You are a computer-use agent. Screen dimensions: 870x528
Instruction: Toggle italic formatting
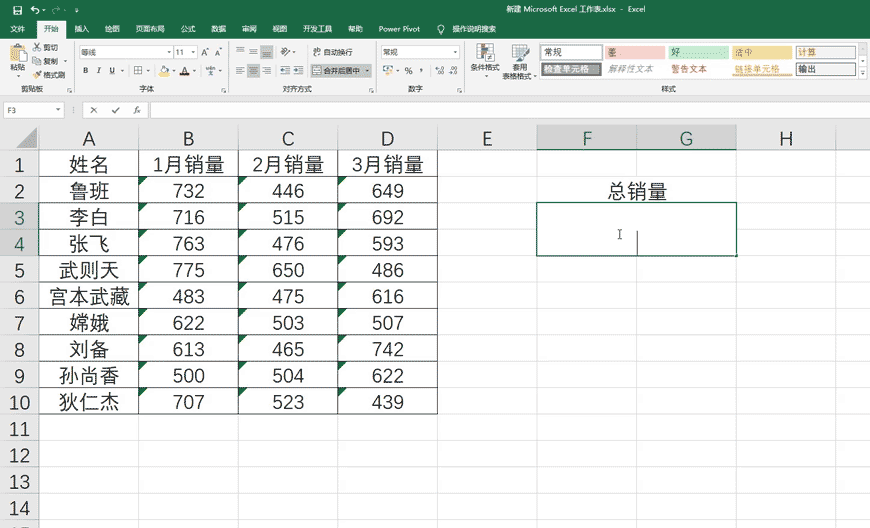(x=99, y=70)
